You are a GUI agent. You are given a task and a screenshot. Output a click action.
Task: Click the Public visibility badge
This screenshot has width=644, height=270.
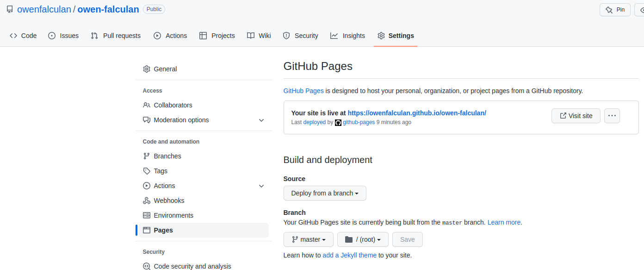[154, 9]
